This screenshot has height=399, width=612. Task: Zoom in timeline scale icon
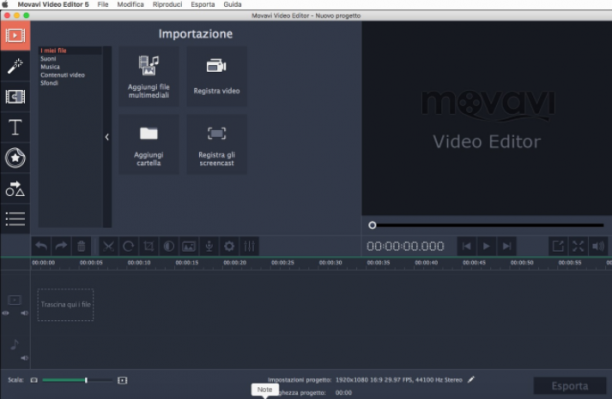(x=122, y=380)
